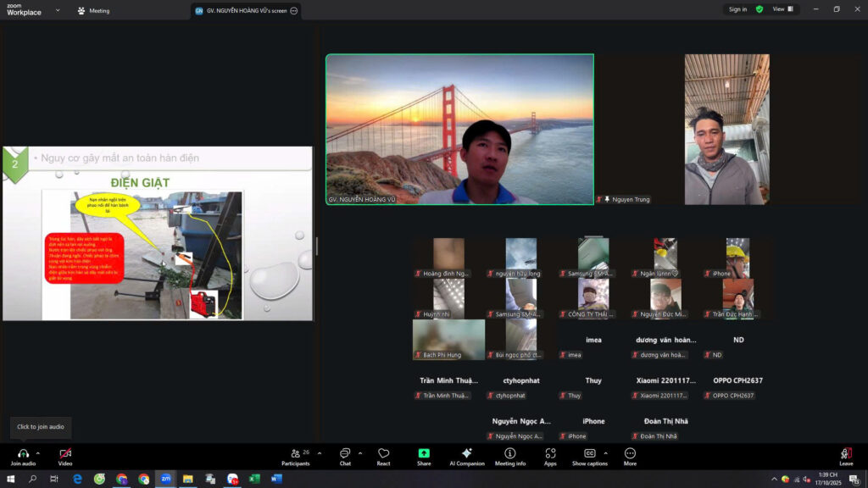
Task: Switch to the Meeting tab
Action: 93,11
